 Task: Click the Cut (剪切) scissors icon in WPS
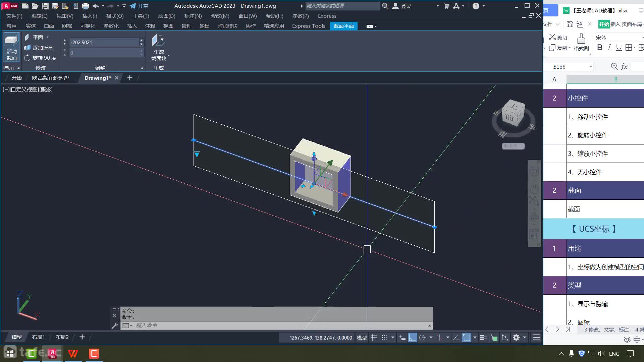(x=552, y=37)
